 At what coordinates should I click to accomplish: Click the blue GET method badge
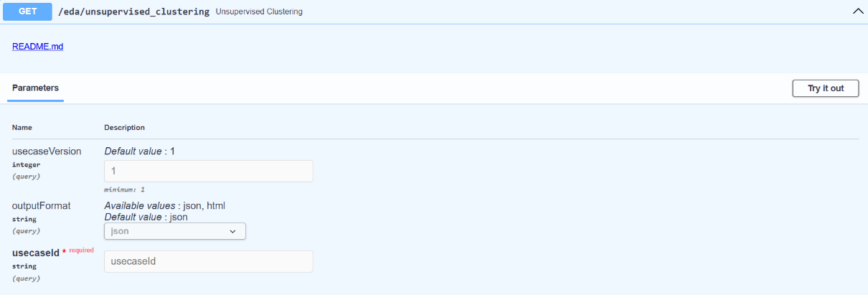click(x=28, y=11)
